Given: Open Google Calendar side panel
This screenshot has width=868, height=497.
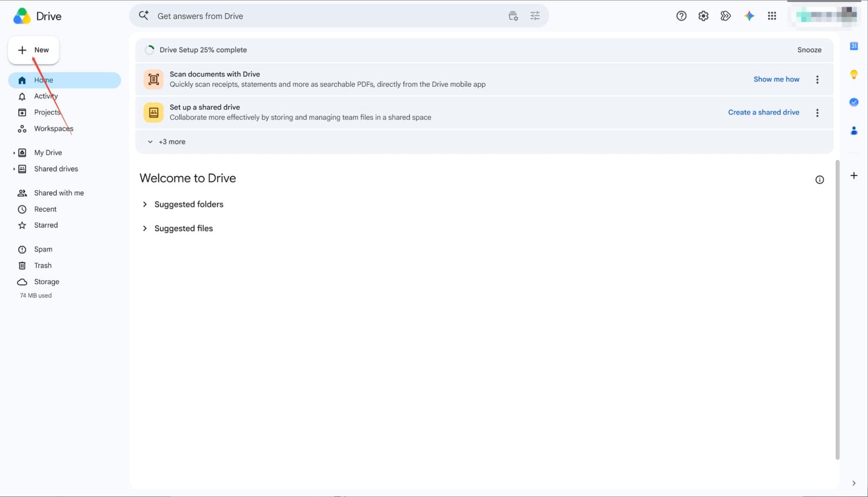Looking at the screenshot, I should coord(854,46).
